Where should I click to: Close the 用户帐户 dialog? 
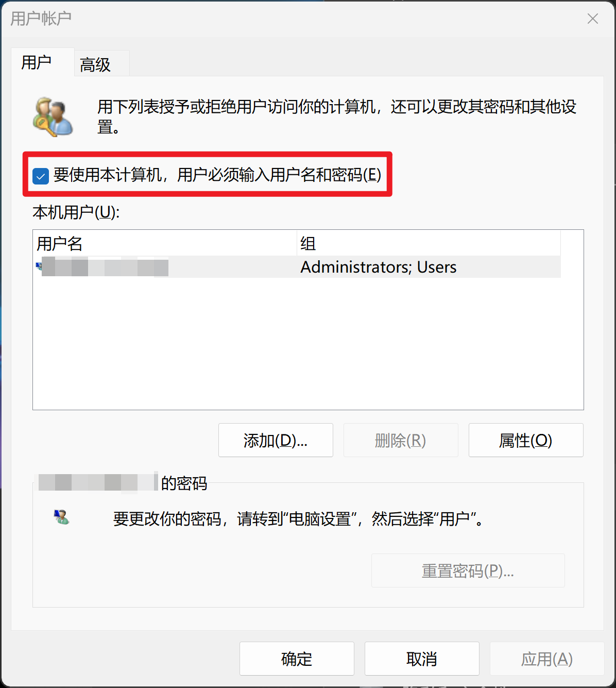click(593, 19)
